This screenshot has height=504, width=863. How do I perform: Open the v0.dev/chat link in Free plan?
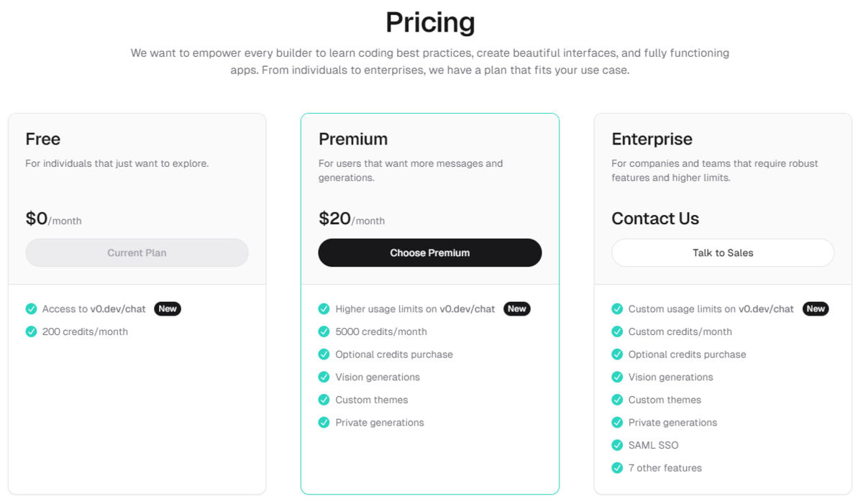click(118, 308)
